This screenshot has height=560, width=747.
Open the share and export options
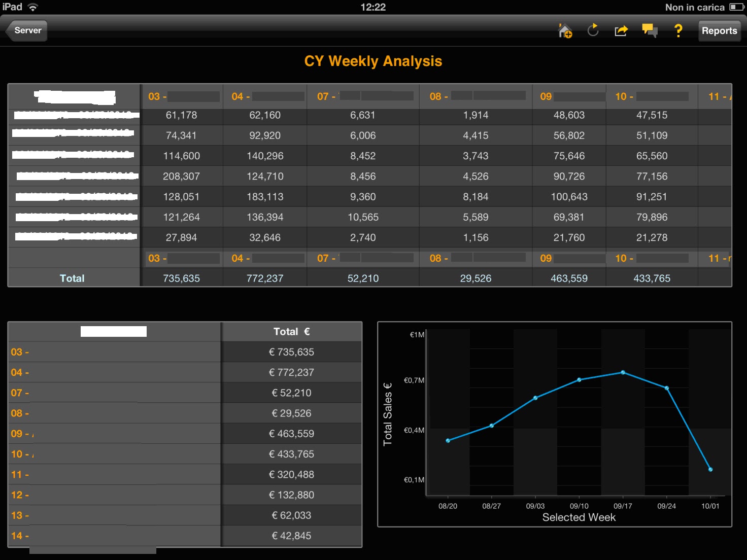point(621,31)
